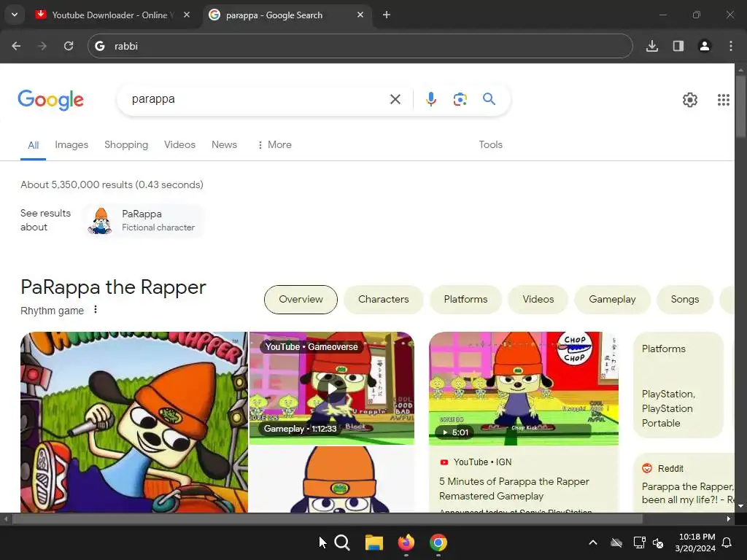This screenshot has width=747, height=560.
Task: Close the Youtube Downloader tab
Action: point(187,15)
